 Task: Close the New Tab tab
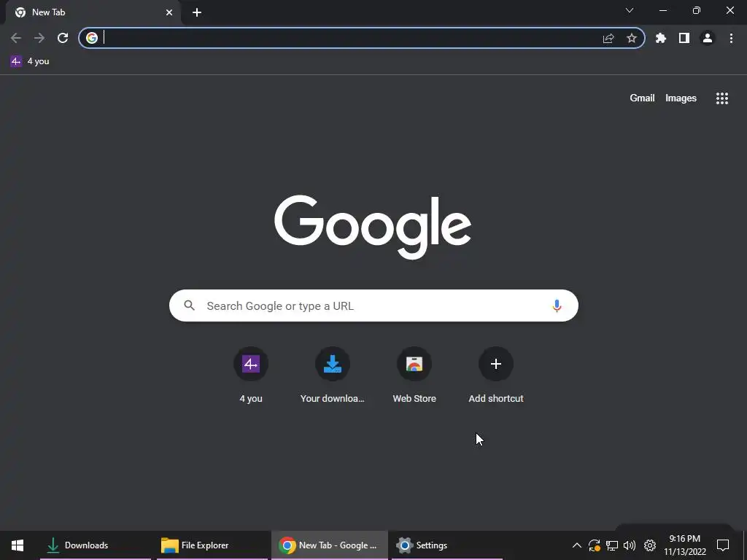[x=169, y=12]
